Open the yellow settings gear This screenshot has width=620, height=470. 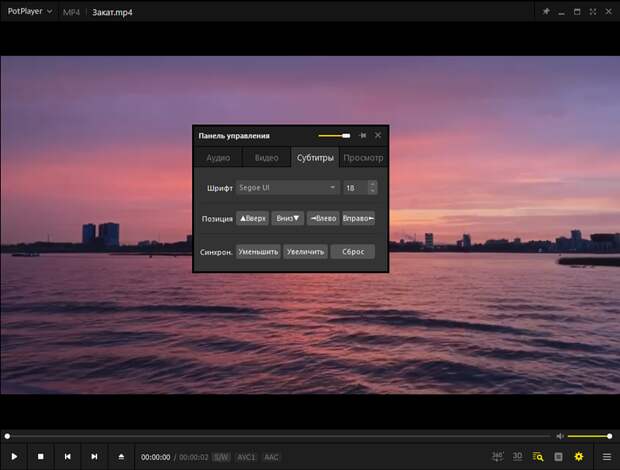coord(578,456)
